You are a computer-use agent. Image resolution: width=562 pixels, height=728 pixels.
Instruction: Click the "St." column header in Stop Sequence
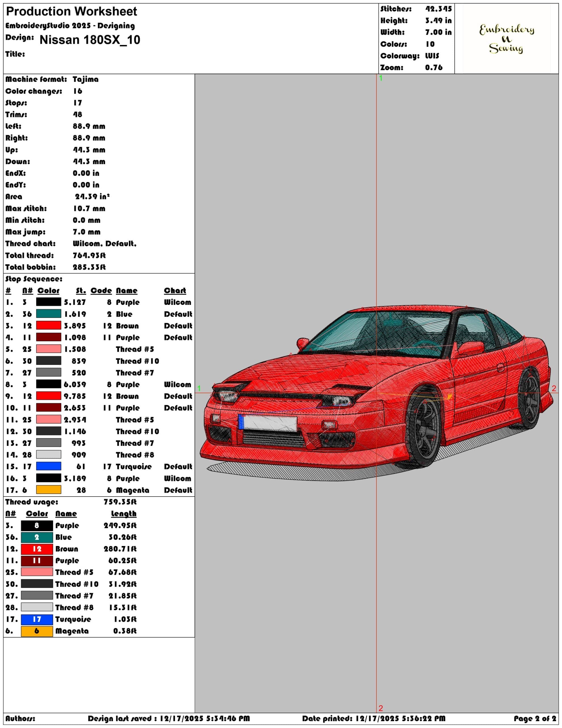[81, 291]
